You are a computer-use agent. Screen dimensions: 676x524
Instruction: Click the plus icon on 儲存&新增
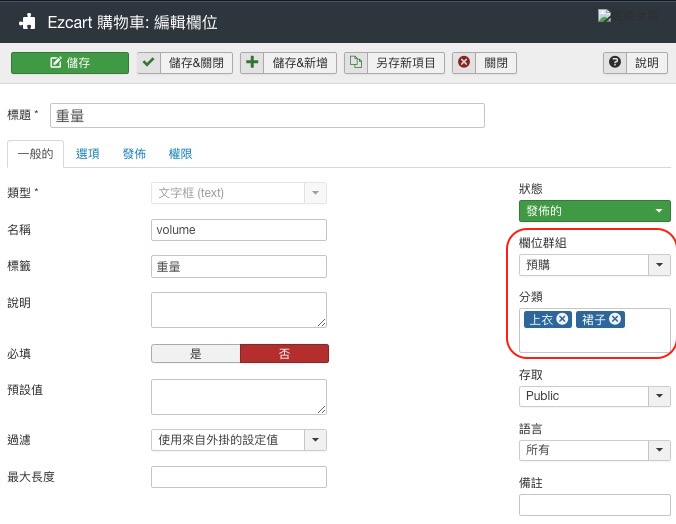pyautogui.click(x=253, y=63)
